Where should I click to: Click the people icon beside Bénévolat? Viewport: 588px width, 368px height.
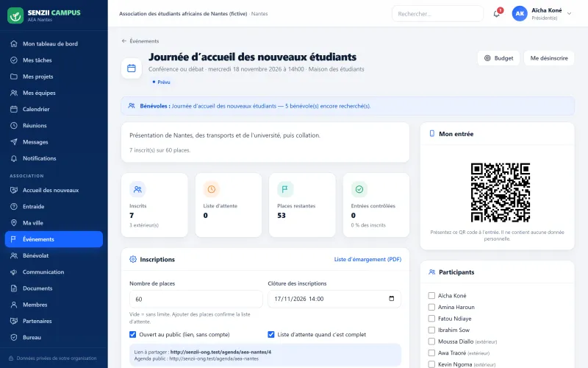(x=14, y=255)
